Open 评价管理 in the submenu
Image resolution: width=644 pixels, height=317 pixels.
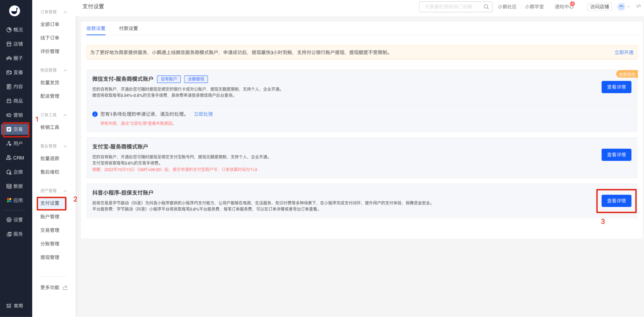click(x=50, y=51)
